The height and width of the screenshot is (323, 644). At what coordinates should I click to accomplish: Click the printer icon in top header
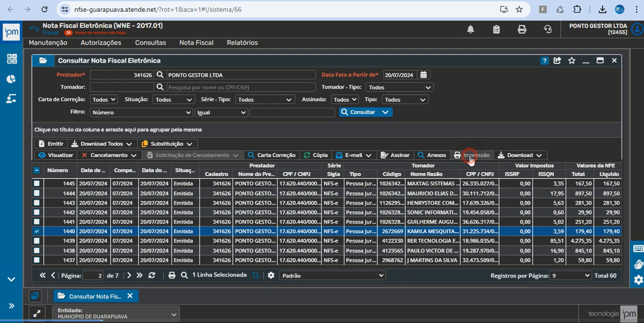coord(522,29)
